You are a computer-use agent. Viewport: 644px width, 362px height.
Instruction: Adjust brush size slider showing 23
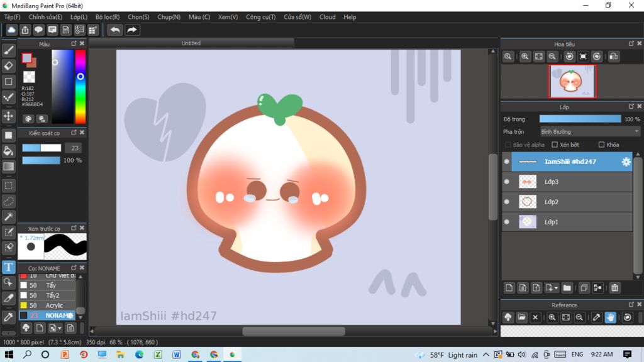point(42,148)
